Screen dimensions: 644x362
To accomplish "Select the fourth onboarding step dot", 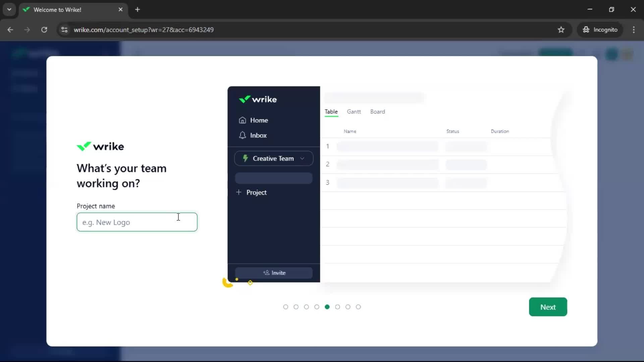I will click(x=317, y=307).
